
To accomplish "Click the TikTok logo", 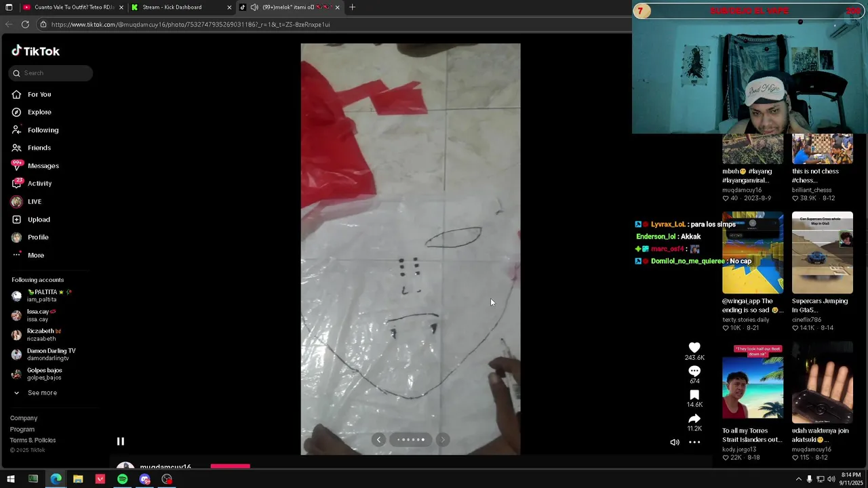I will click(35, 51).
